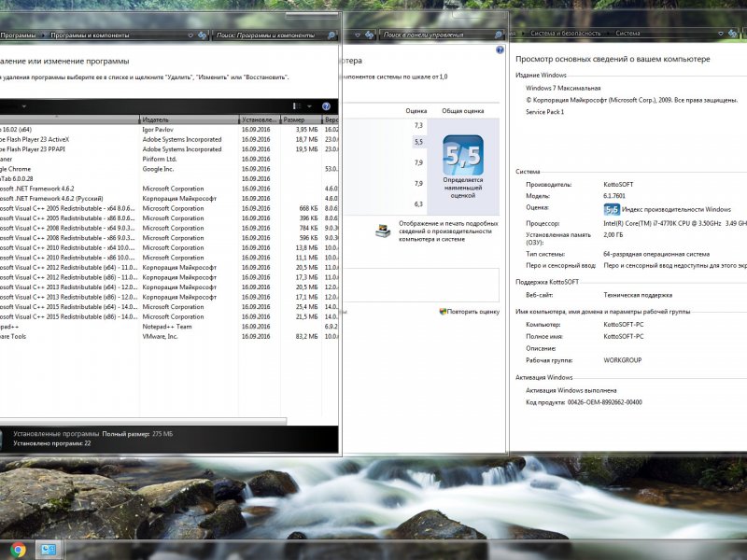Focus the Programs and Components search field
The width and height of the screenshot is (747, 560).
click(269, 35)
